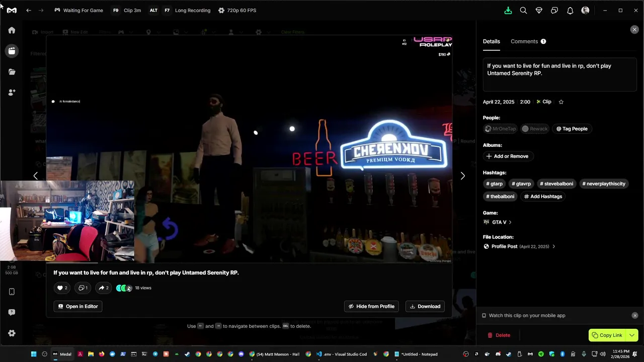Switch to the Comments tab
The width and height of the screenshot is (644, 362).
[528, 41]
